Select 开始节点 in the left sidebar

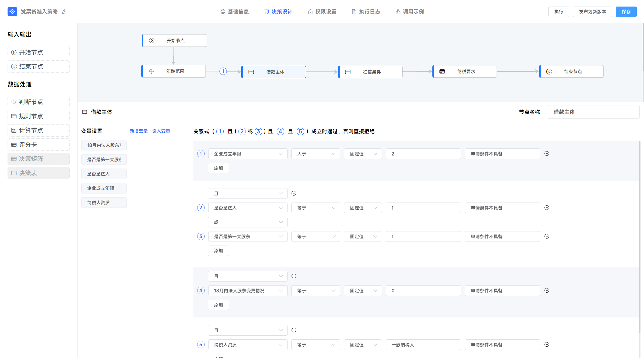pos(38,52)
